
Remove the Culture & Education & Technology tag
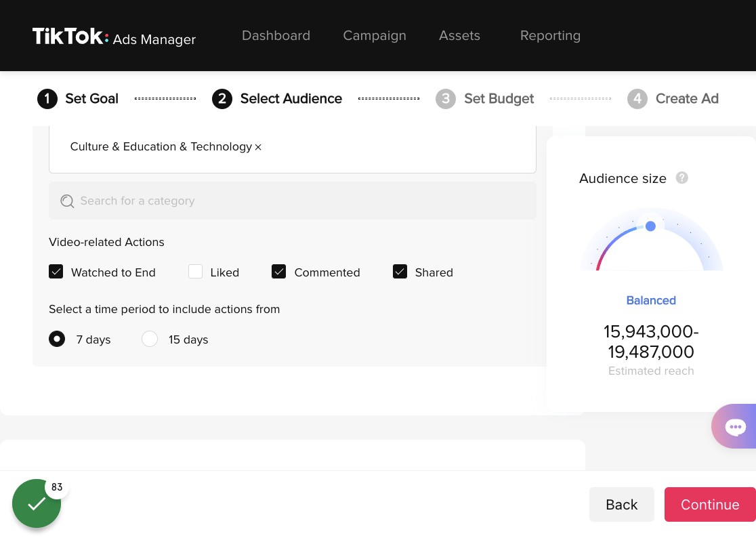pyautogui.click(x=258, y=147)
